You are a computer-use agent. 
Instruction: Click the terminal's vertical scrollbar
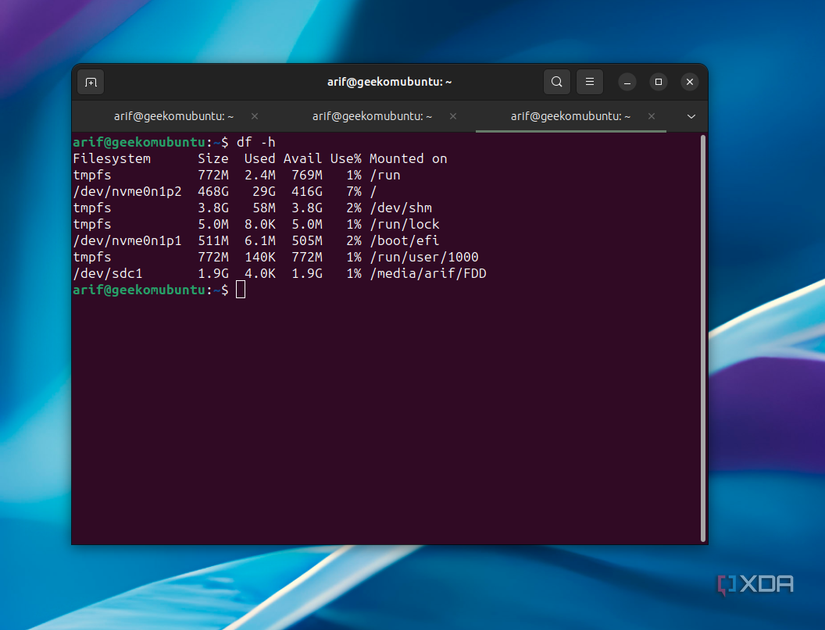pyautogui.click(x=703, y=336)
